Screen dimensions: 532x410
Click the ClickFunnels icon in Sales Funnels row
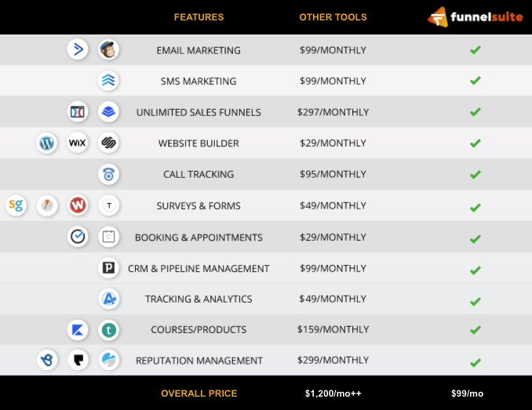pos(77,112)
